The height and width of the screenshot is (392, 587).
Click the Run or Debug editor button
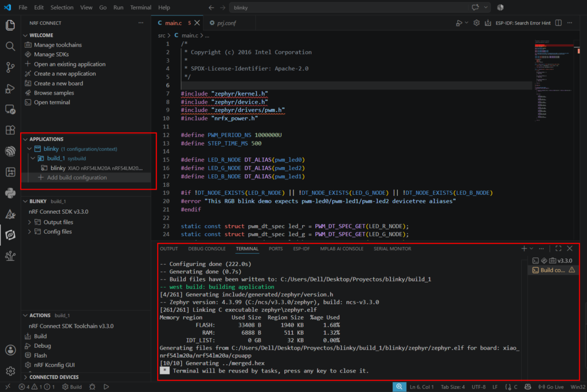point(459,23)
